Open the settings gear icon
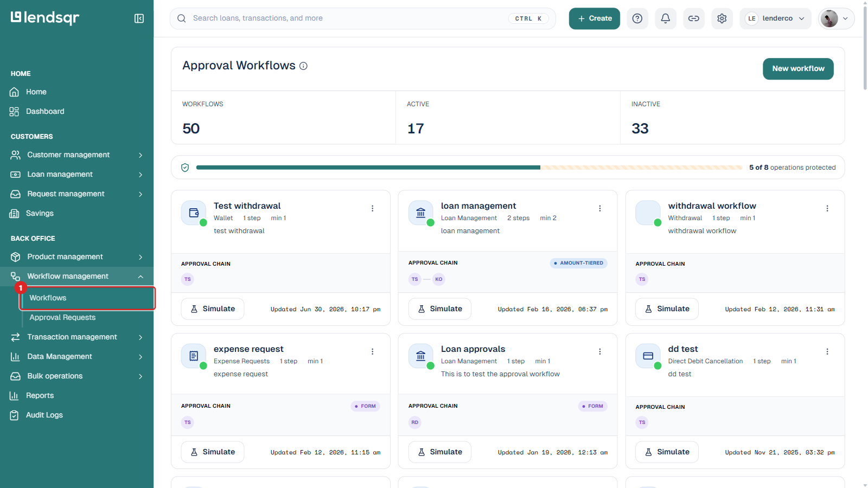Screen dimensions: 868x488 point(722,18)
